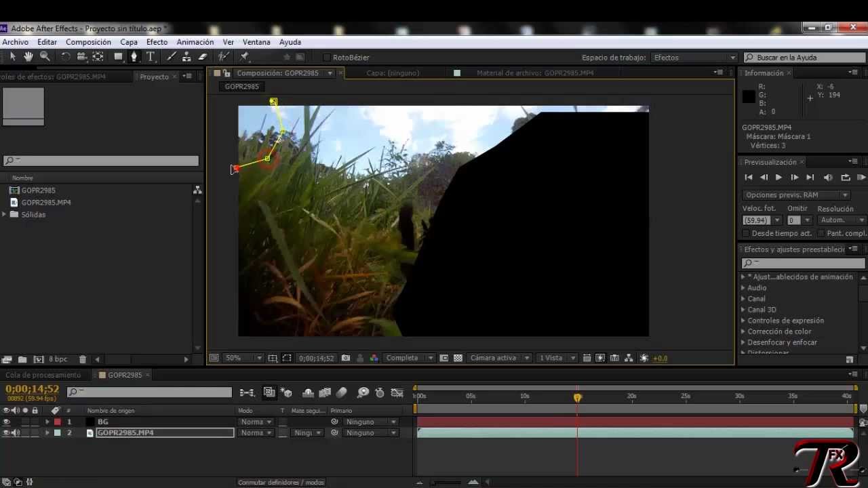868x488 pixels.
Task: Click the teal label of GOPR2985.MP4 layer
Action: (x=57, y=432)
